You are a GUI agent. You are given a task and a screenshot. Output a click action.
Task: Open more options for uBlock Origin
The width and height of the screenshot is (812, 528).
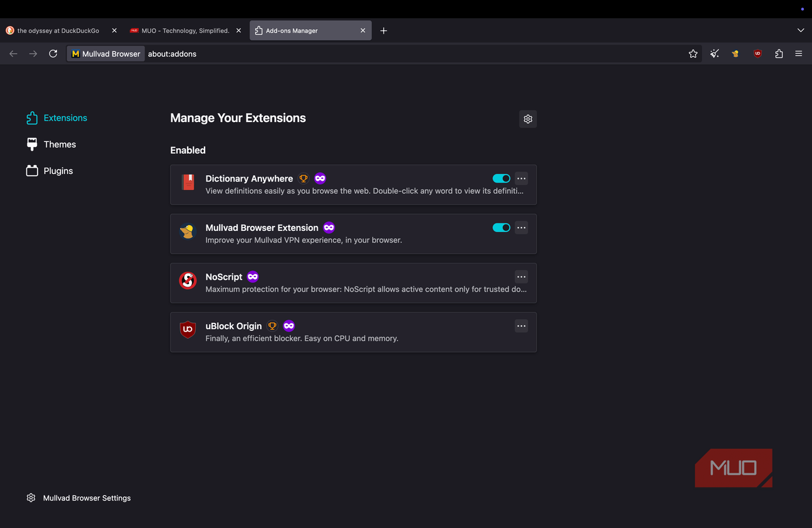[521, 326]
